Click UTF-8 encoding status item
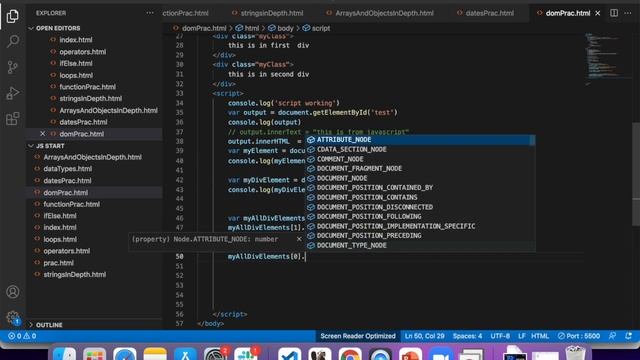 pos(500,336)
